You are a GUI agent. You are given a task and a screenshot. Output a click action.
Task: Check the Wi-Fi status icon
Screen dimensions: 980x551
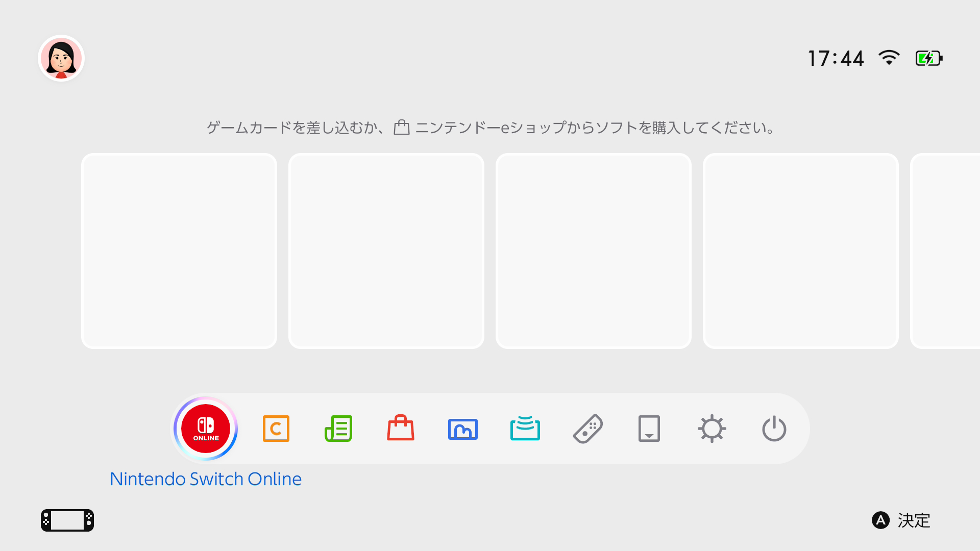pos(888,58)
